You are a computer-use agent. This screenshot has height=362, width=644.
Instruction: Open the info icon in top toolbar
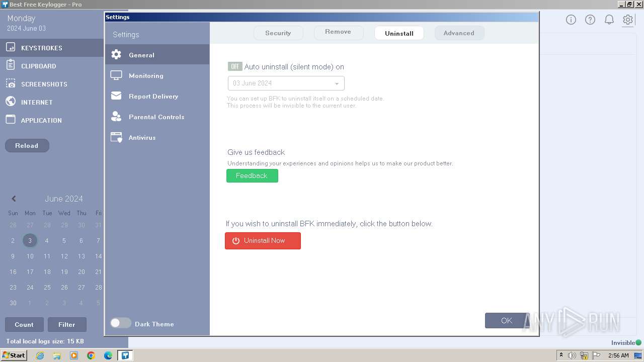point(571,20)
